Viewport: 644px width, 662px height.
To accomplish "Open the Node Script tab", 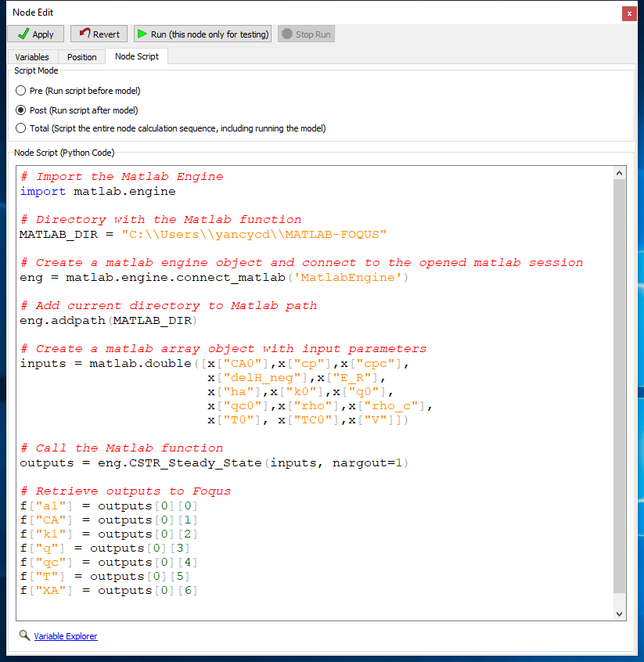I will click(137, 56).
